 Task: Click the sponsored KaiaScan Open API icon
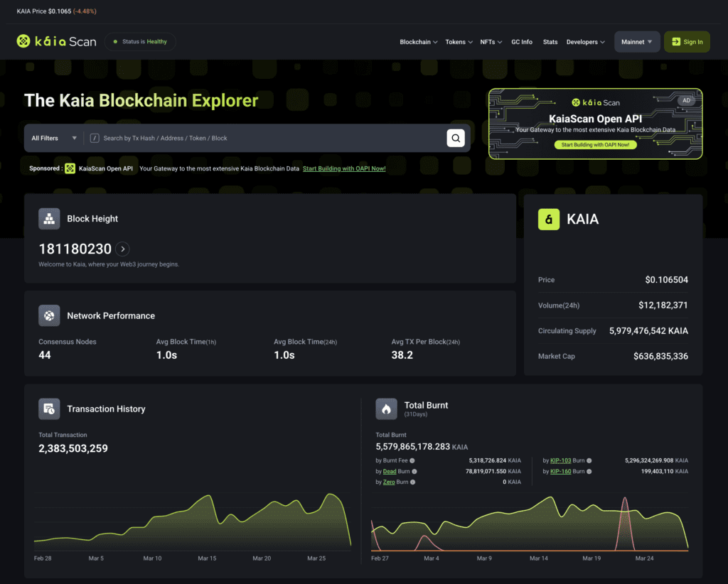70,168
